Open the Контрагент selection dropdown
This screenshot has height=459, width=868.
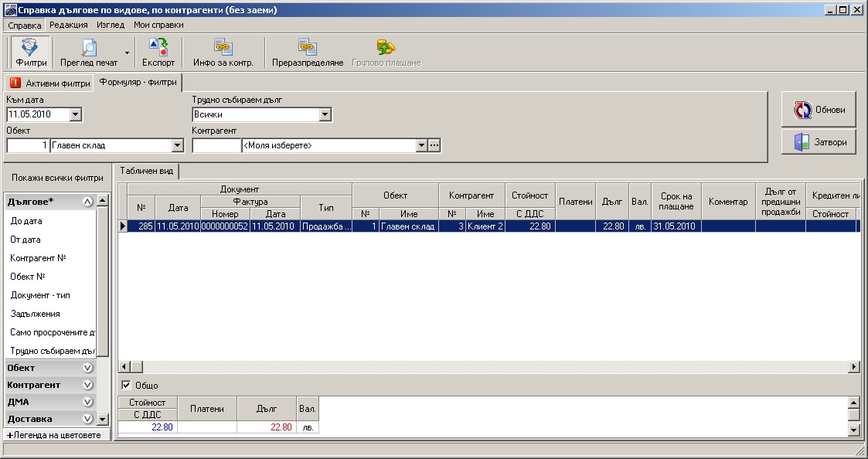click(421, 145)
